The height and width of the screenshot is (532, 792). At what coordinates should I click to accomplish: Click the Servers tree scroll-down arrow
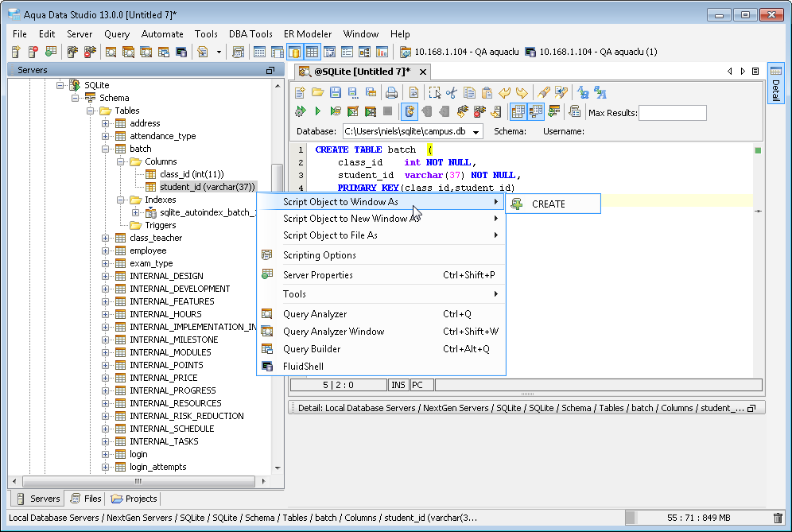278,468
